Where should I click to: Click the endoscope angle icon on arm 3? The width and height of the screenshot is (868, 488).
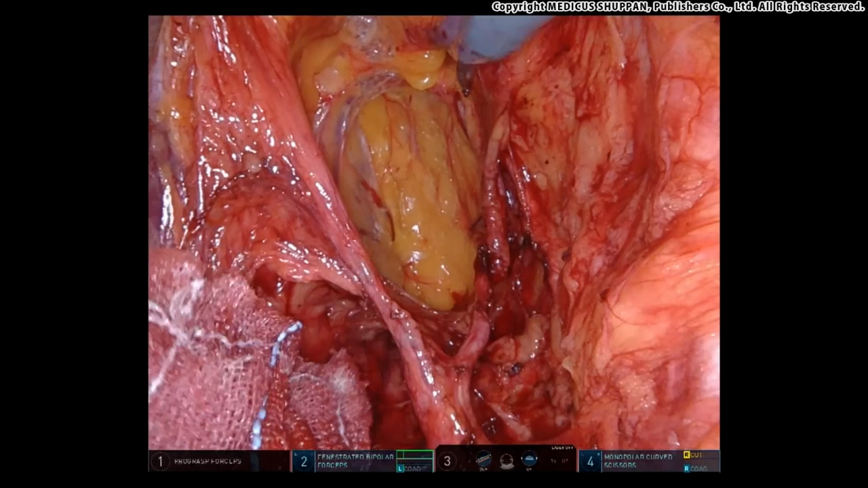coord(484,459)
